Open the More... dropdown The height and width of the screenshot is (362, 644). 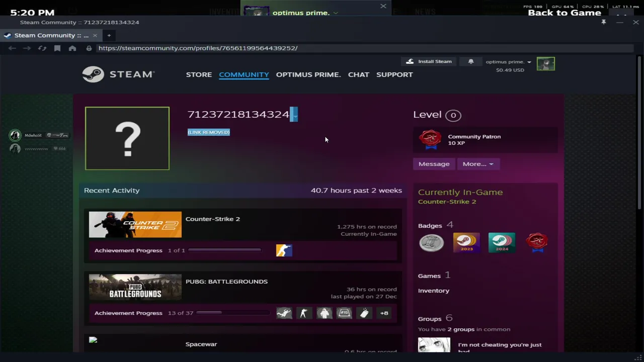coord(478,164)
